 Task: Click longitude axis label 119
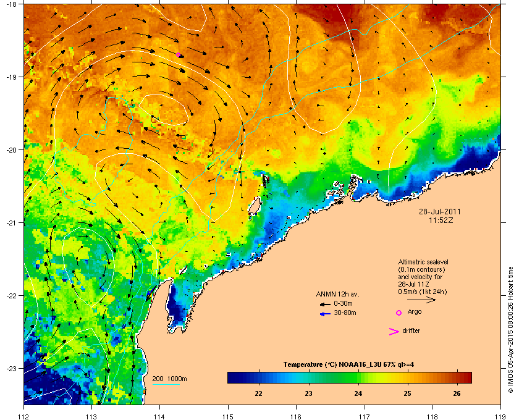(x=501, y=417)
